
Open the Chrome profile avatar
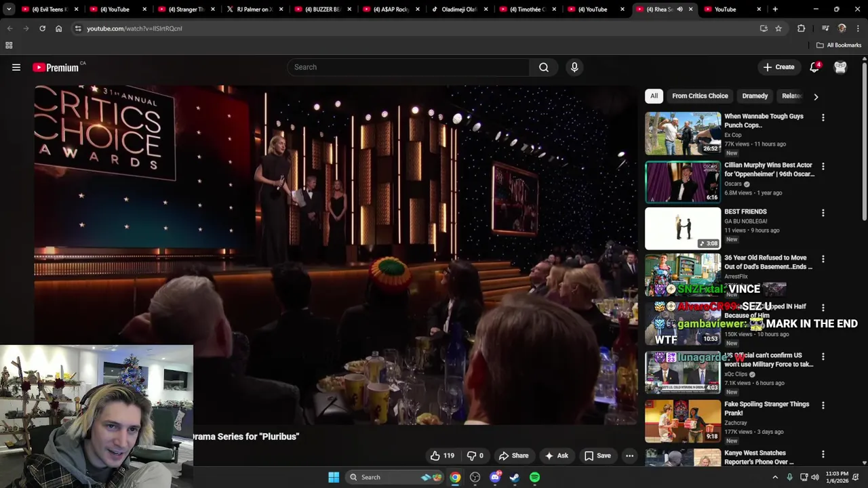click(842, 28)
